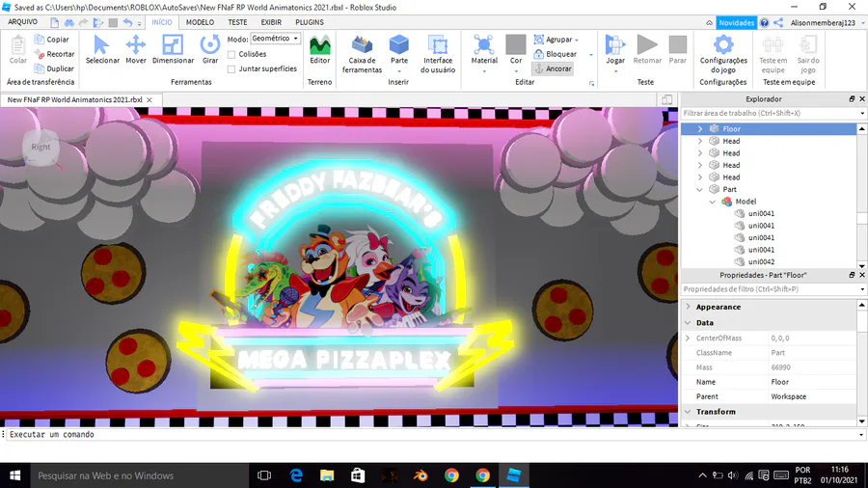Insert a new Parte
868x488 pixels.
[398, 54]
